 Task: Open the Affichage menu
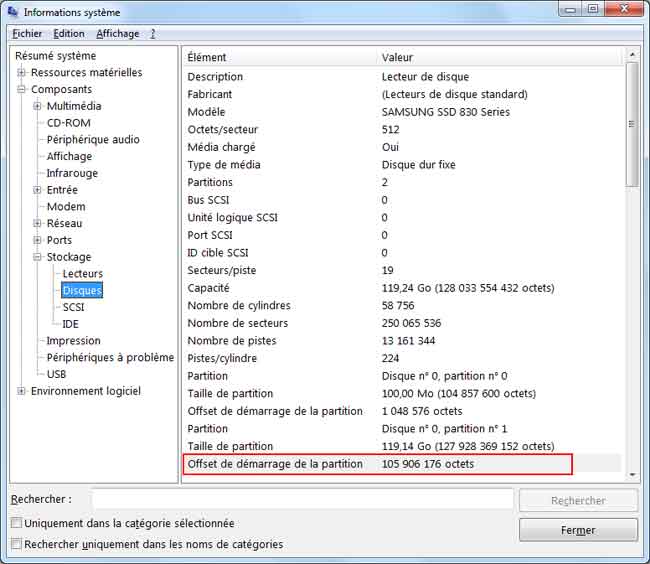tap(118, 33)
